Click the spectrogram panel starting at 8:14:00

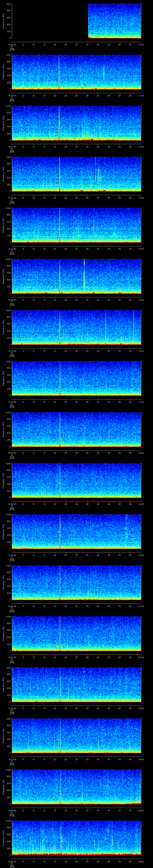click(x=77, y=276)
